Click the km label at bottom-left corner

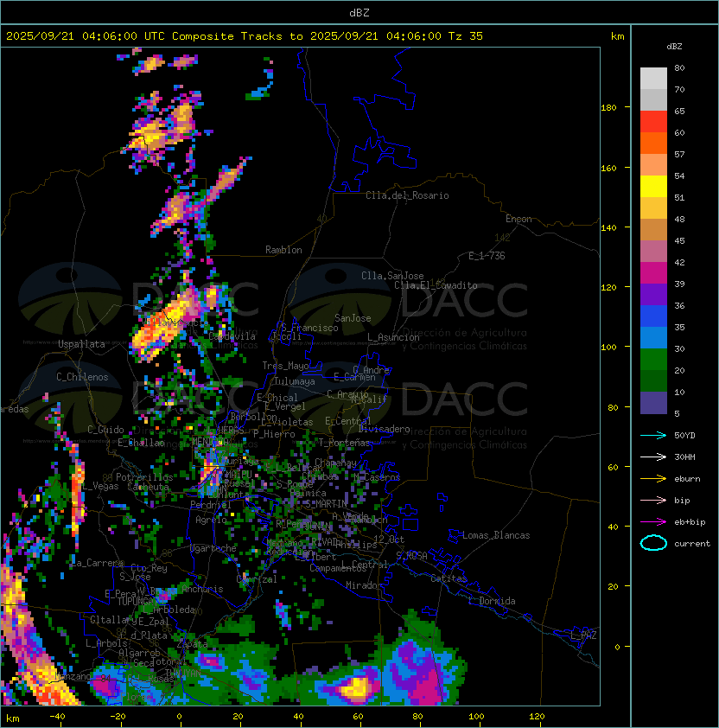[x=13, y=718]
